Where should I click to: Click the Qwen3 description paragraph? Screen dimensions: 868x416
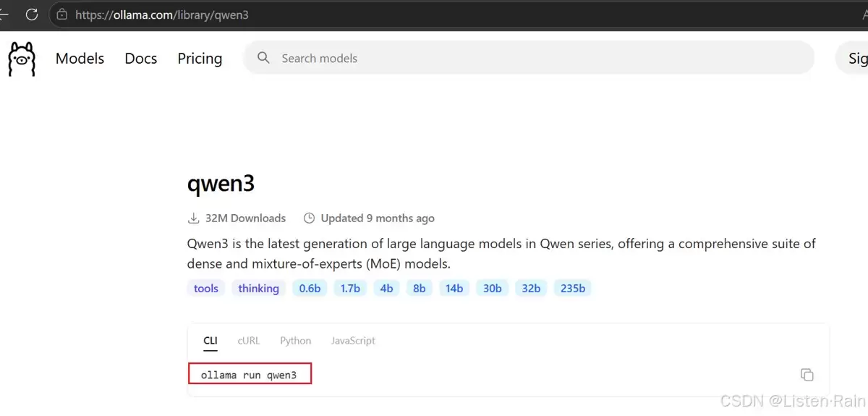(x=501, y=253)
